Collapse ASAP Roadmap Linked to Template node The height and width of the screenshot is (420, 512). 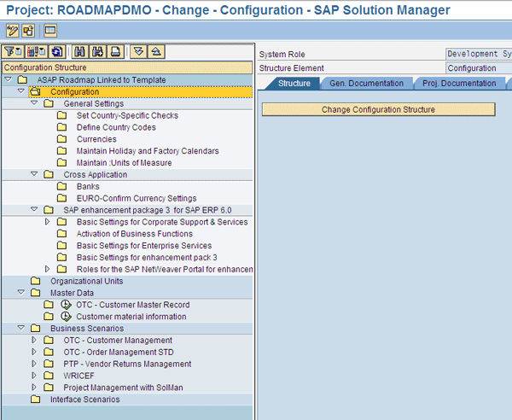[x=9, y=79]
